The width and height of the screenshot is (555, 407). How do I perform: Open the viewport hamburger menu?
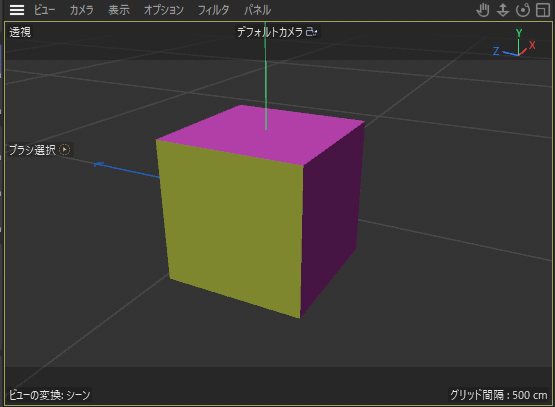pyautogui.click(x=17, y=10)
